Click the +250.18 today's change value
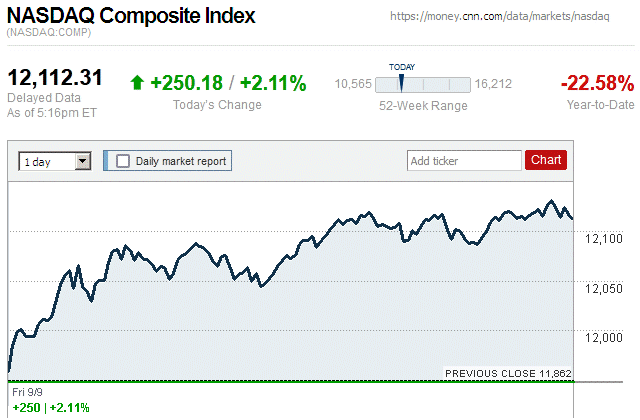 [185, 83]
